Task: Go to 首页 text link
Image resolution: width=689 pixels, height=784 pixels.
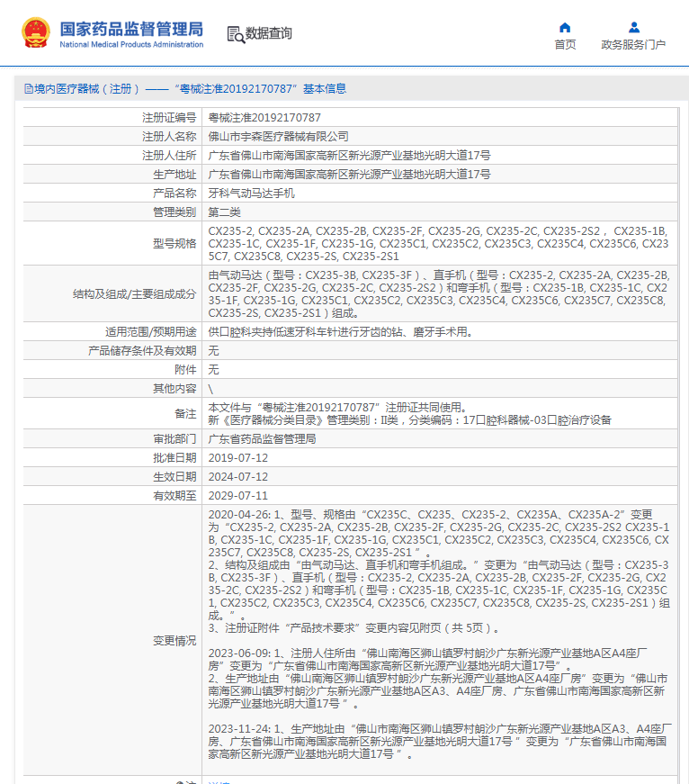Action: 565,45
